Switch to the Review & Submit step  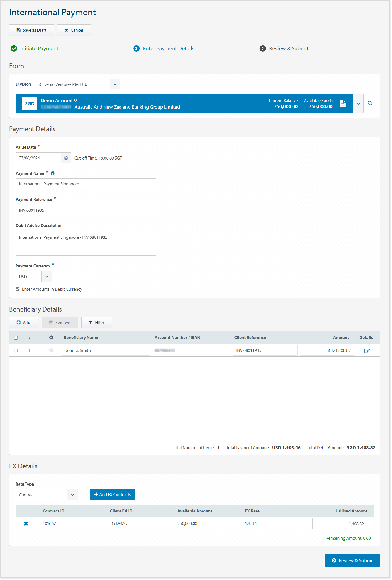click(288, 49)
